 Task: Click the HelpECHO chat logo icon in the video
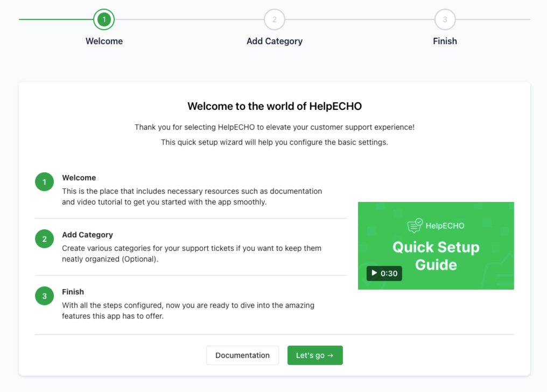(415, 226)
